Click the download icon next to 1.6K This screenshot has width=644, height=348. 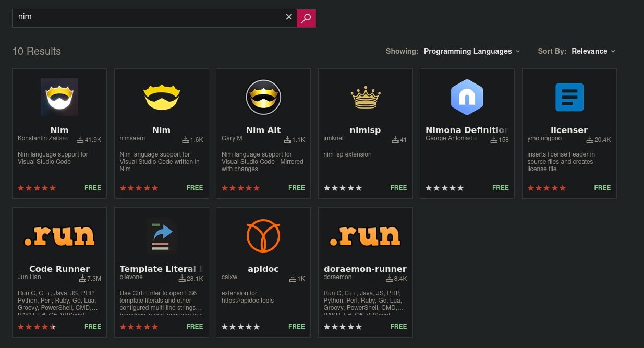click(x=186, y=140)
